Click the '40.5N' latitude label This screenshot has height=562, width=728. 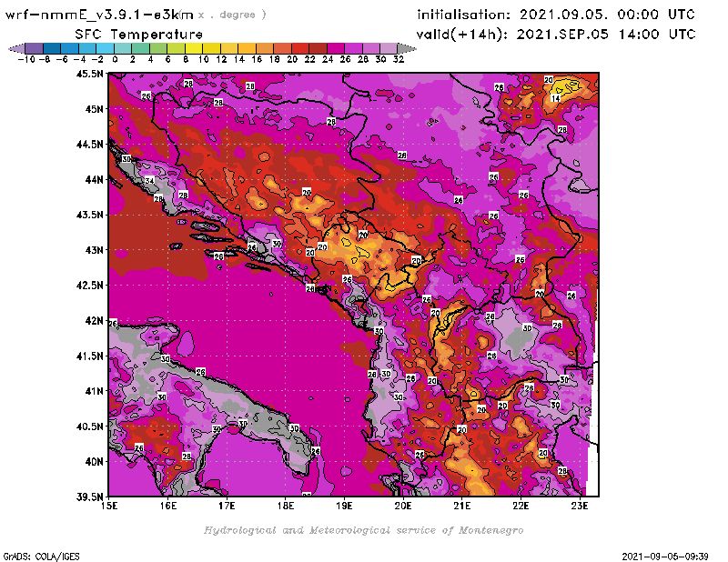(x=89, y=427)
